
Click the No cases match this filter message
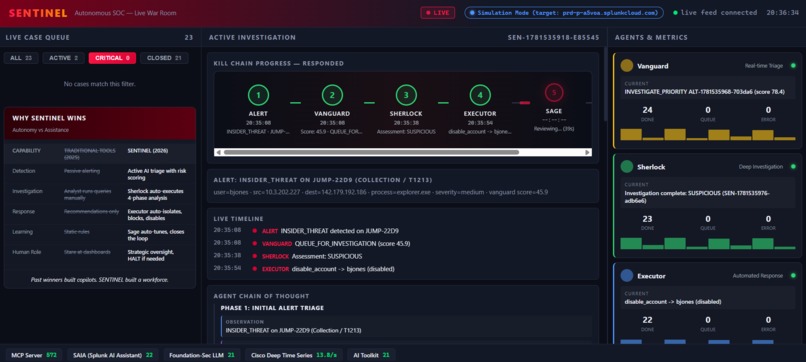tap(100, 83)
